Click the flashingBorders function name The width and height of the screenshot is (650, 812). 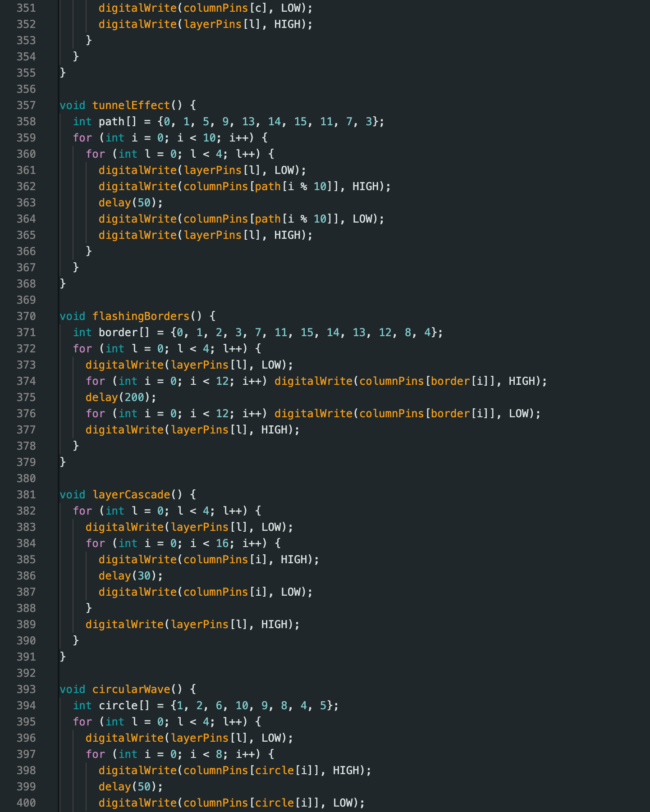[141, 316]
